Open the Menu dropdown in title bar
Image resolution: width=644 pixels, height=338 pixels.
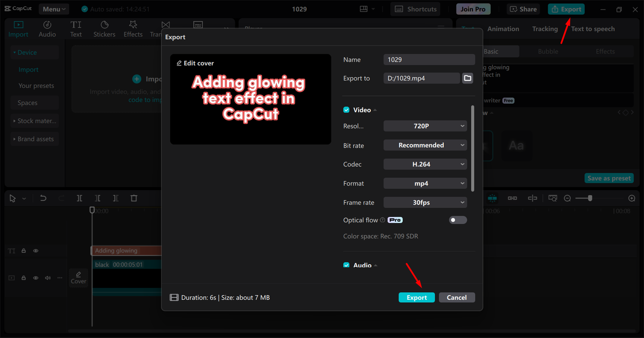(54, 9)
